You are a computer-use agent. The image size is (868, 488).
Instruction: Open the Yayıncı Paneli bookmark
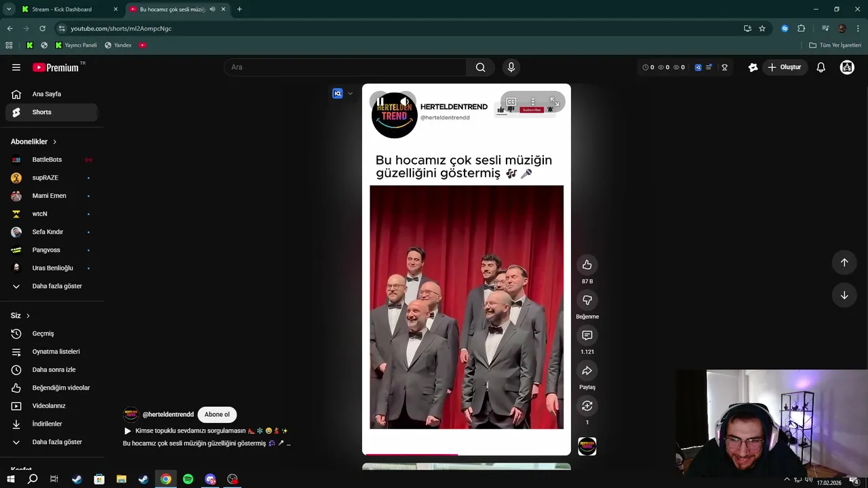pyautogui.click(x=77, y=45)
